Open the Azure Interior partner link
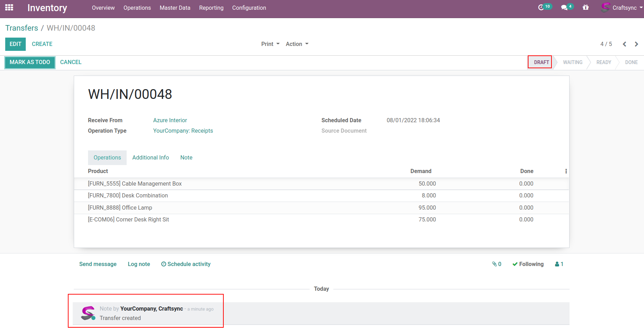The image size is (644, 328). pos(170,120)
